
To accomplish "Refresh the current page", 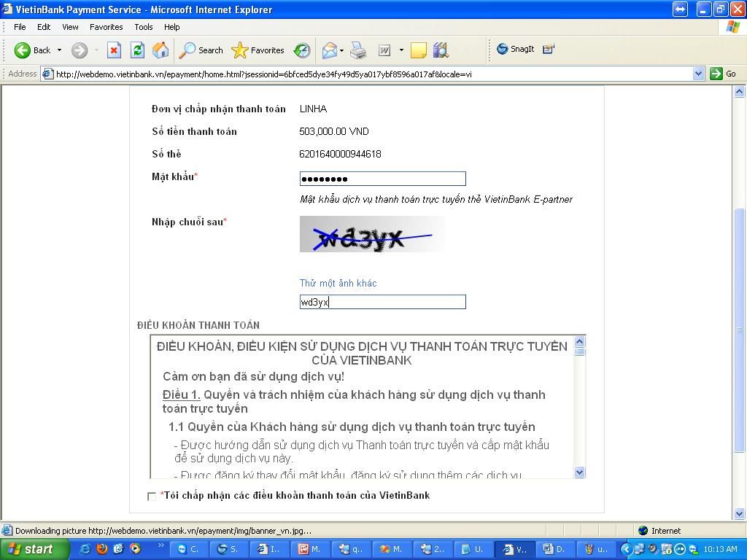I will (137, 50).
